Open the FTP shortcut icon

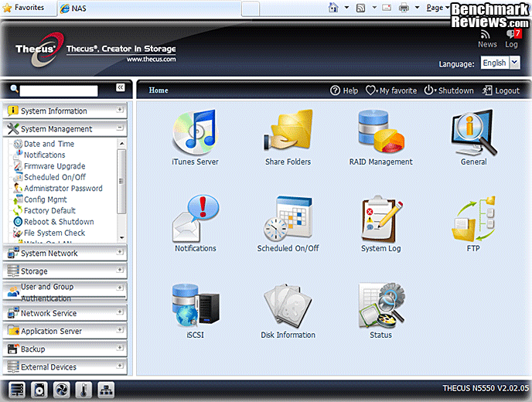pos(473,219)
